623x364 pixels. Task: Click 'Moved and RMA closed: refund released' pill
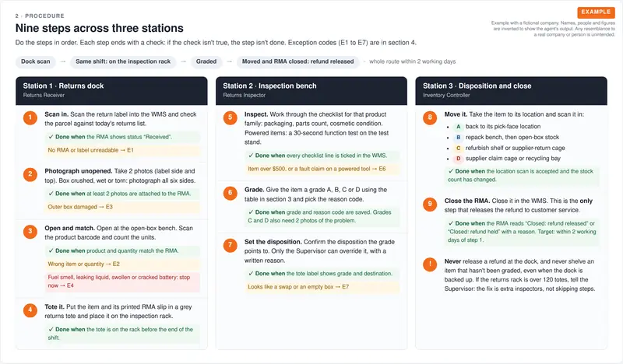[x=298, y=61]
